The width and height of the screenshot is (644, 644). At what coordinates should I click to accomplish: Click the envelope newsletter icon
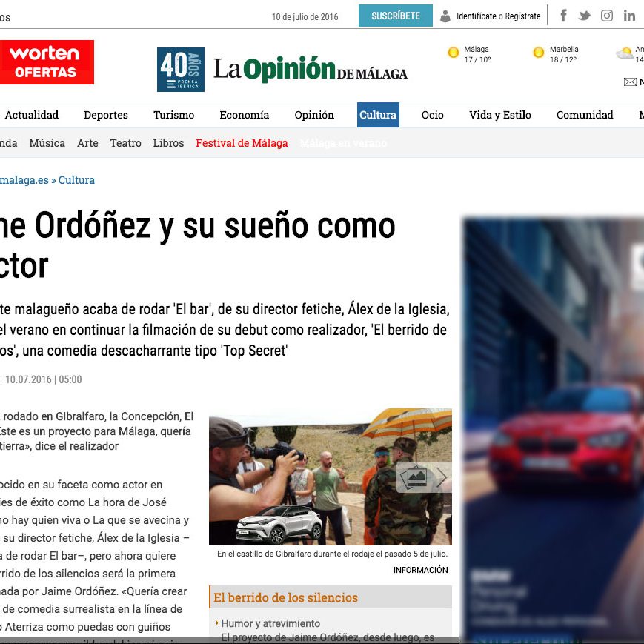pos(630,82)
